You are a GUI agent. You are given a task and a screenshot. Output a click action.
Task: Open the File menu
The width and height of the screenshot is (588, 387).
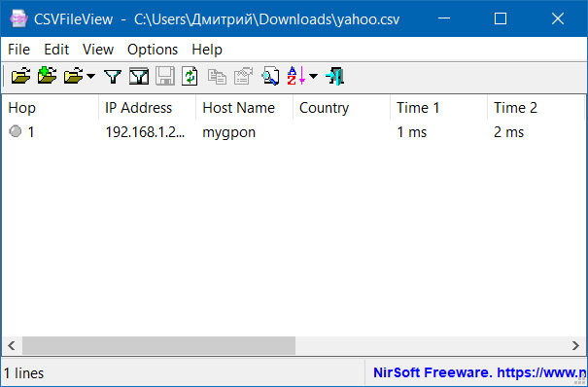pyautogui.click(x=18, y=50)
